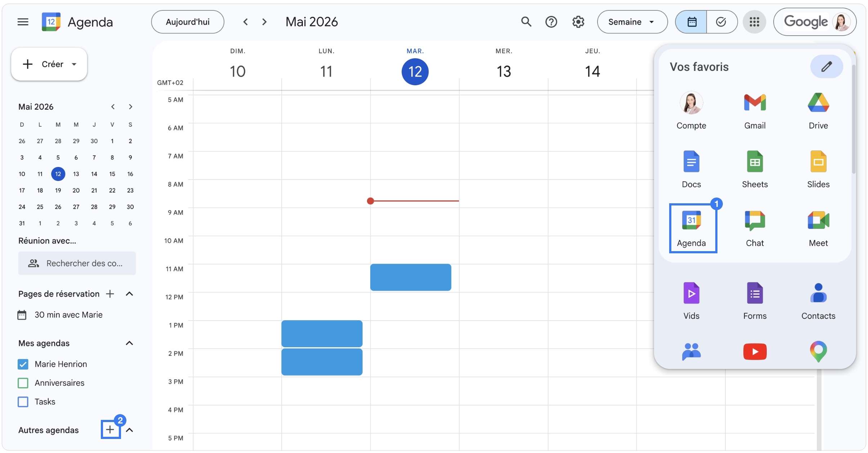The width and height of the screenshot is (868, 453).
Task: Launch Gmail from the apps panel
Action: (x=755, y=111)
